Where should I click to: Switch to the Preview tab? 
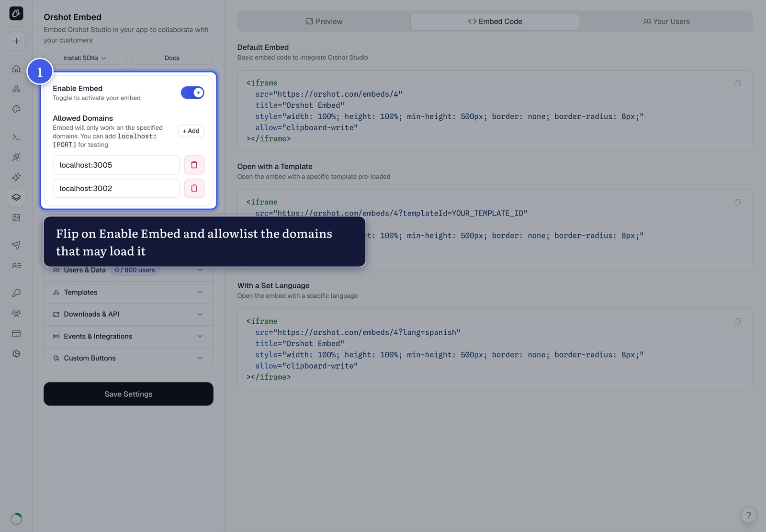(324, 22)
